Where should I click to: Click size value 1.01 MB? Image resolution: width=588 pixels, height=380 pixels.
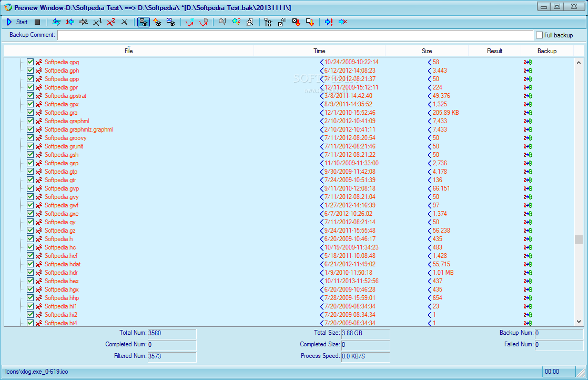[443, 273]
